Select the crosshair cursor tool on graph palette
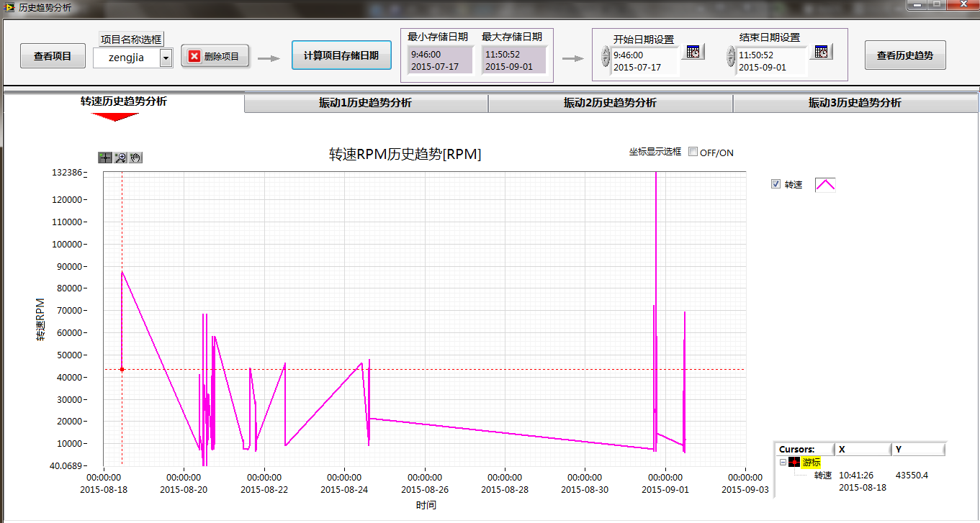 point(105,158)
